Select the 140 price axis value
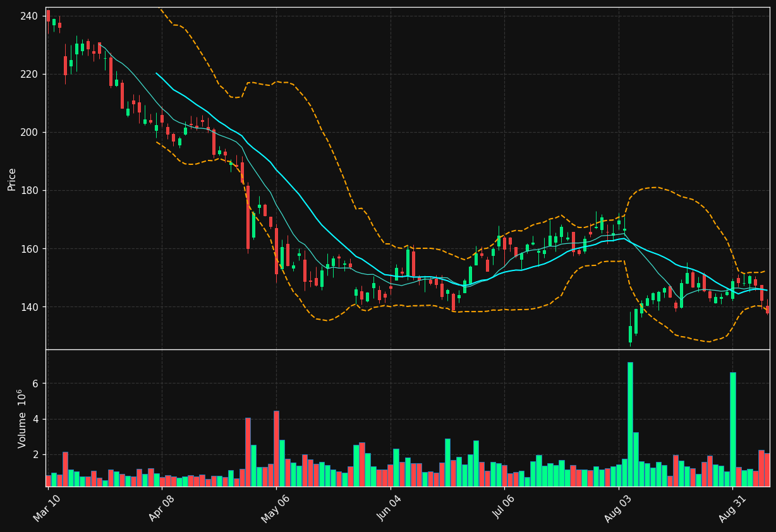776x532 pixels. 30,307
